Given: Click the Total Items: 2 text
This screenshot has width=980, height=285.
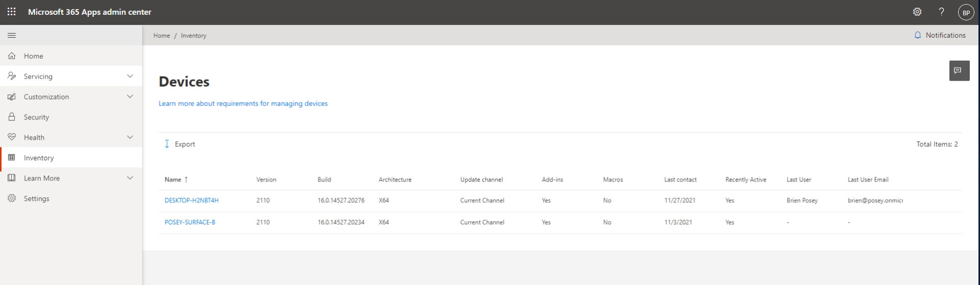Looking at the screenshot, I should click(x=937, y=144).
